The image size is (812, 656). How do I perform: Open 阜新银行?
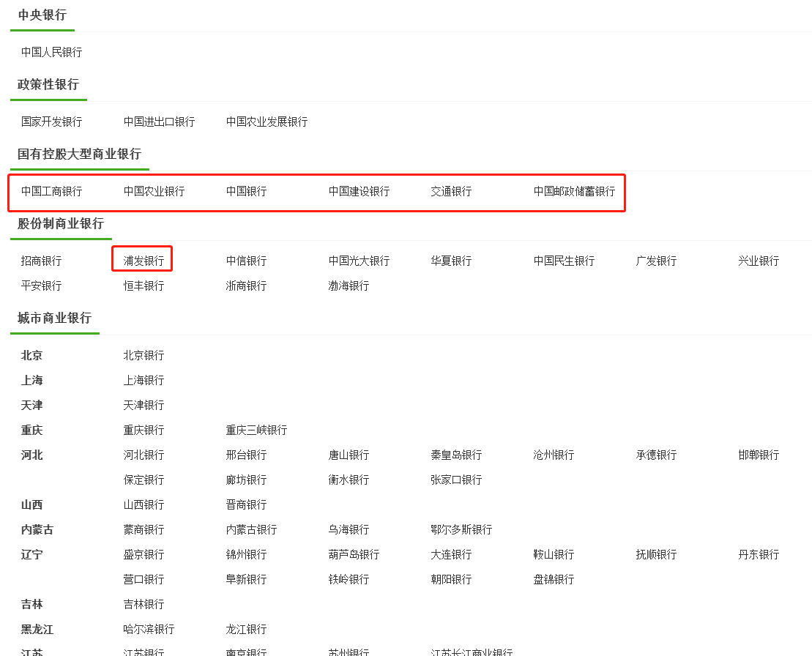(246, 579)
